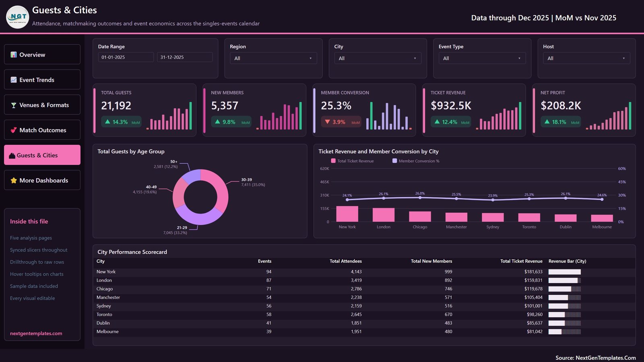This screenshot has width=644, height=362.
Task: Click the Total Guests sparkline chart
Action: click(x=169, y=116)
